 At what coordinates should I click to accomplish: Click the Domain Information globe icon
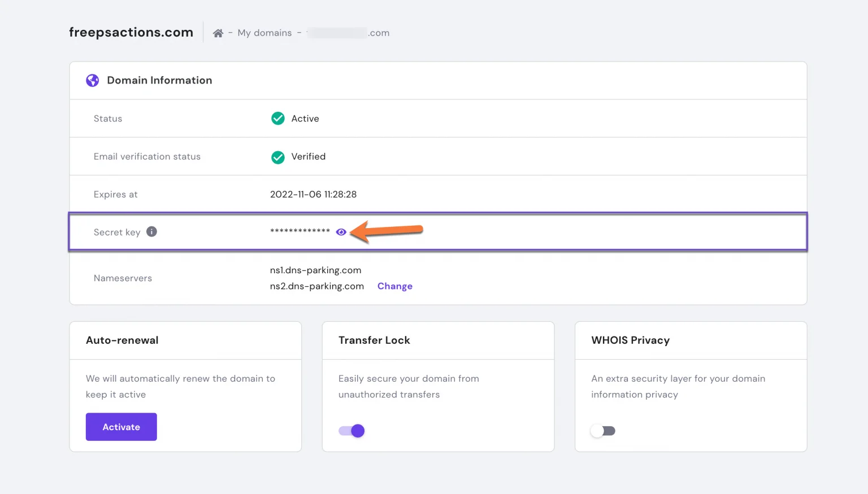pos(92,80)
